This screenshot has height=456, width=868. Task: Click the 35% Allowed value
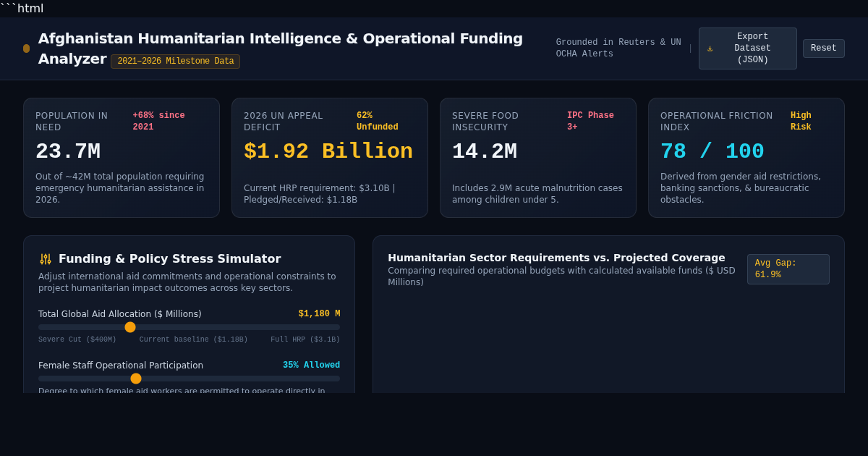tap(311, 366)
